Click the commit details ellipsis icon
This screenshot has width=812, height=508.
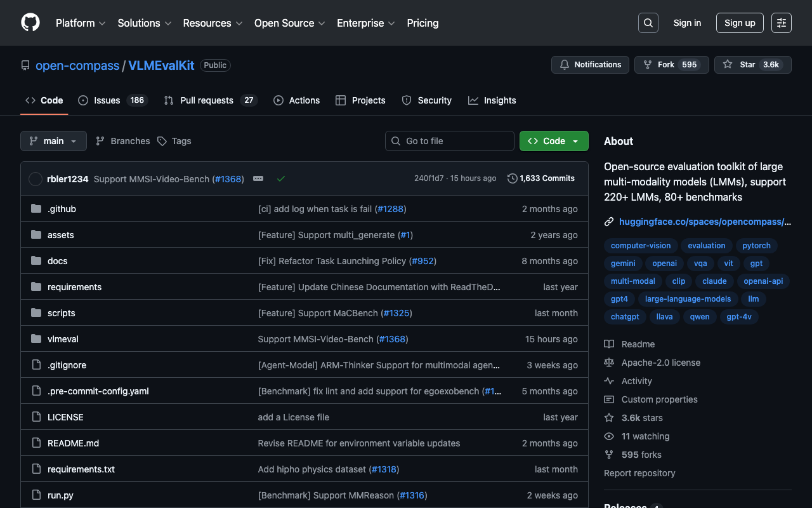[x=258, y=179]
